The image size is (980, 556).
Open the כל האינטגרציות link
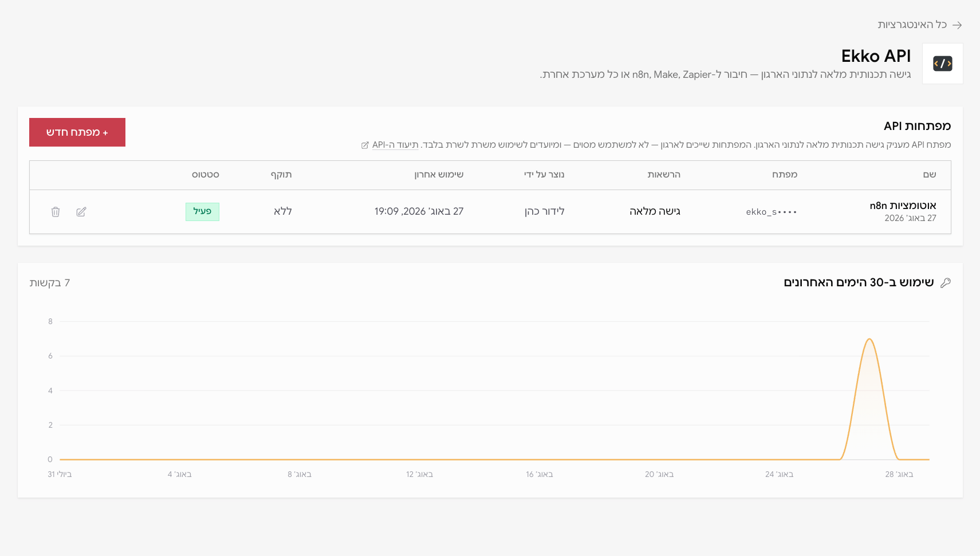(912, 25)
